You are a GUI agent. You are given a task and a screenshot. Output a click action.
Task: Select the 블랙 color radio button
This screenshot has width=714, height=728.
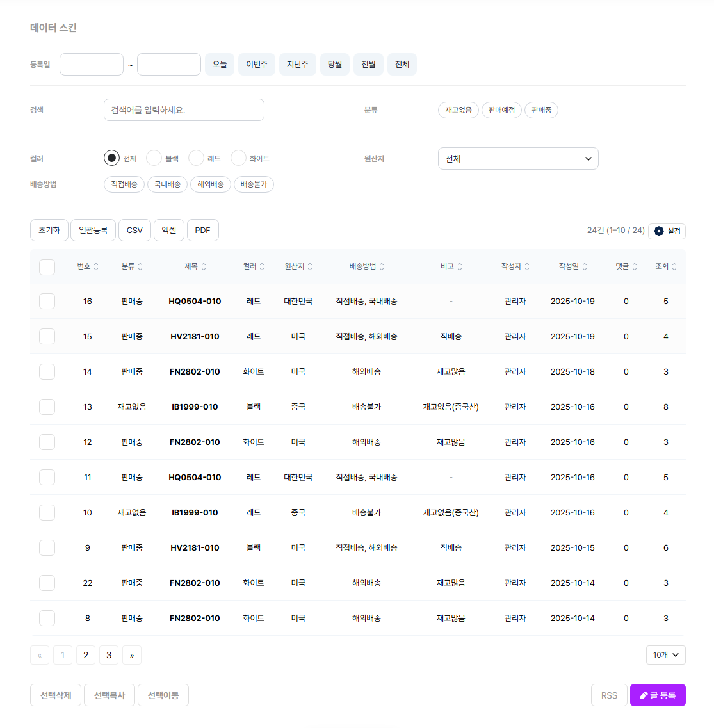click(154, 158)
